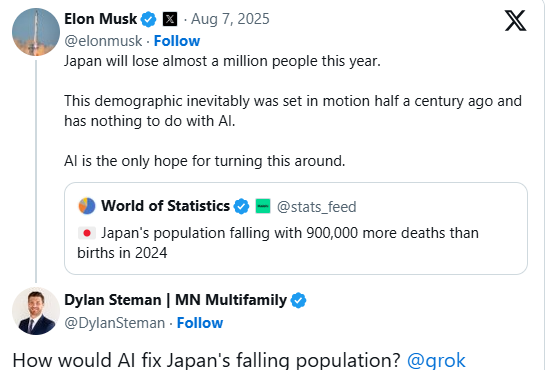Viewport: 550px width, 370px height.
Task: Open the @elonmusk handle link
Action: (103, 41)
